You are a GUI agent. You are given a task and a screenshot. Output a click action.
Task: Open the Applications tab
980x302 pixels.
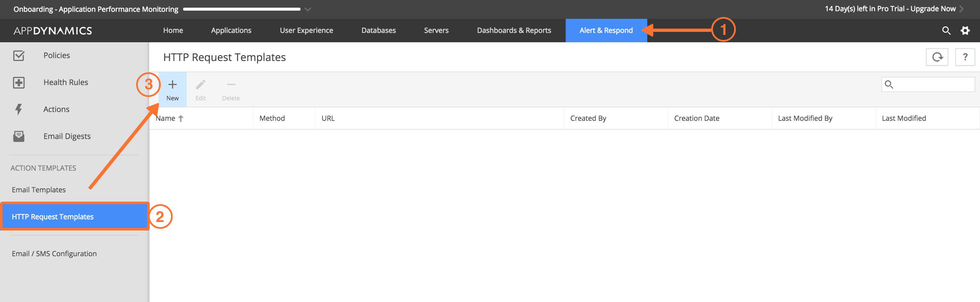(231, 30)
